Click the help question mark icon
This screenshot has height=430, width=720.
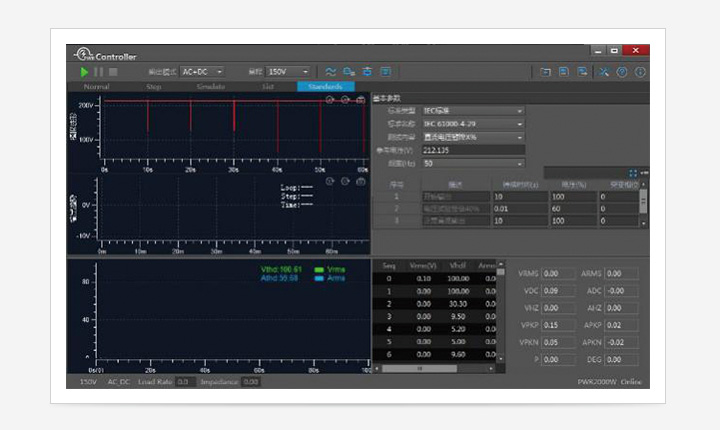tap(622, 72)
